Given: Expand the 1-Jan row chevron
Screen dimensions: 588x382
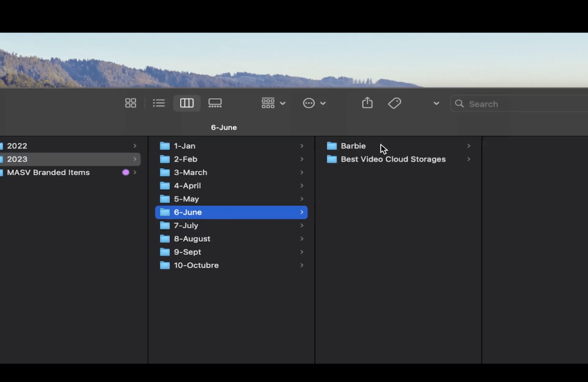Looking at the screenshot, I should point(302,146).
